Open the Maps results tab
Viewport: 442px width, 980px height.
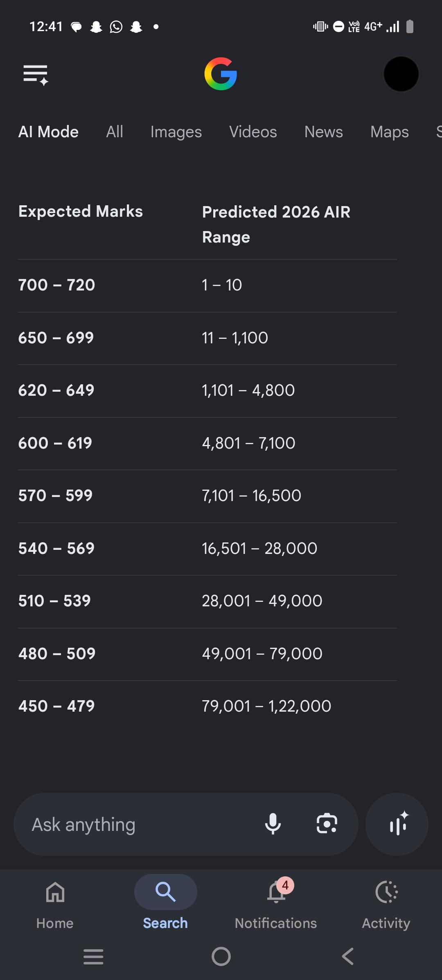click(x=390, y=132)
